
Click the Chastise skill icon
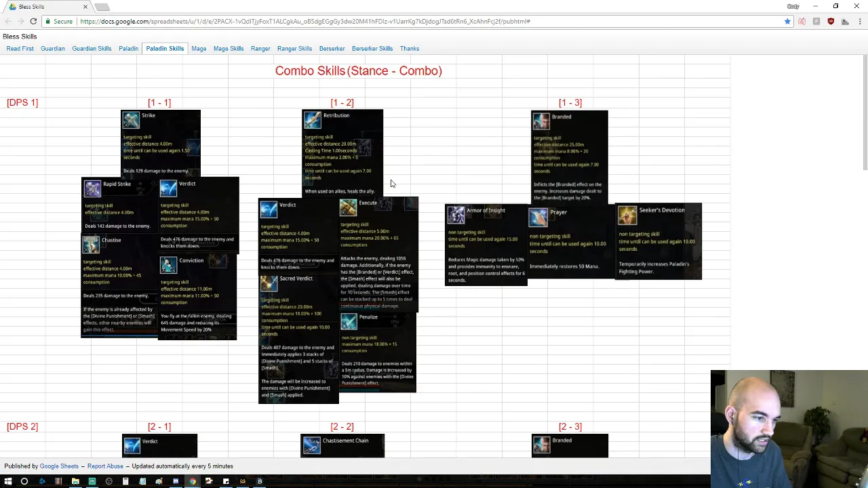tap(91, 244)
